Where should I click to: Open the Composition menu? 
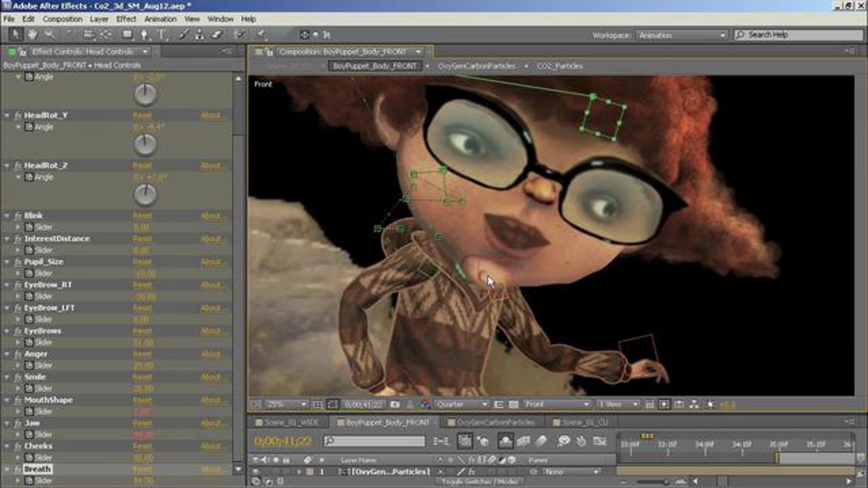pos(63,19)
